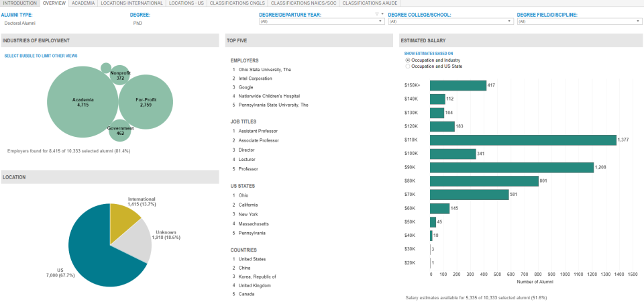644x302 pixels.
Task: Click the Salary estimates available footnote text
Action: (x=476, y=297)
